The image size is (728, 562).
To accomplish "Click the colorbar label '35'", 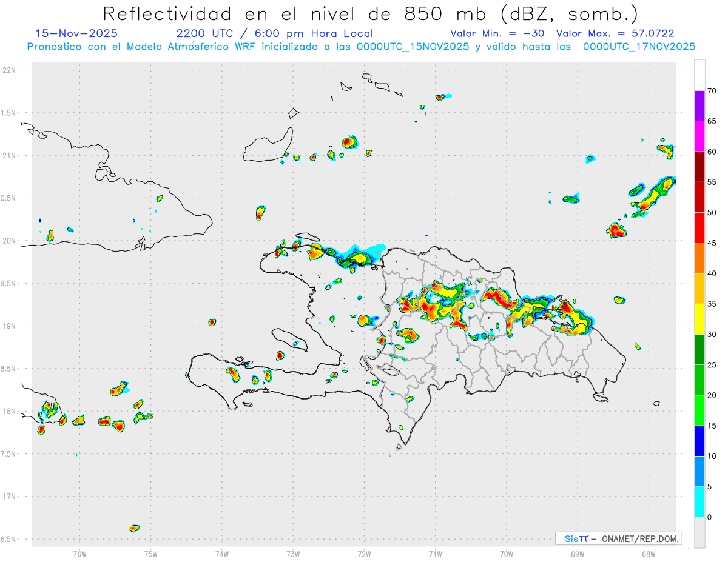I will (712, 304).
